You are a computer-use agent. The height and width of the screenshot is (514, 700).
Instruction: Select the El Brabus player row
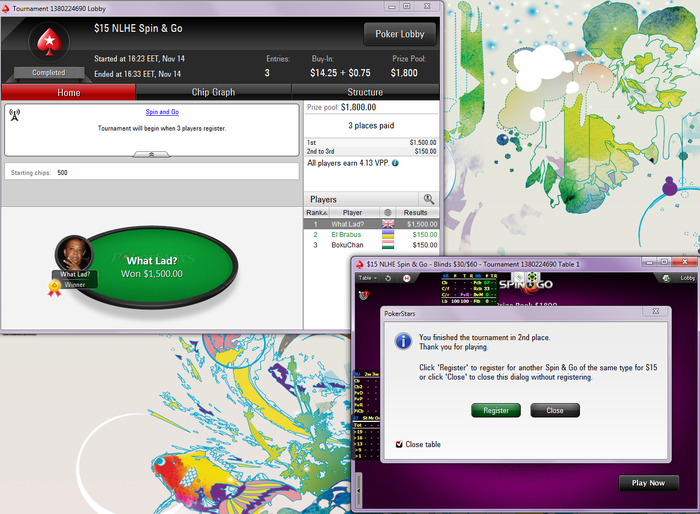coord(371,234)
